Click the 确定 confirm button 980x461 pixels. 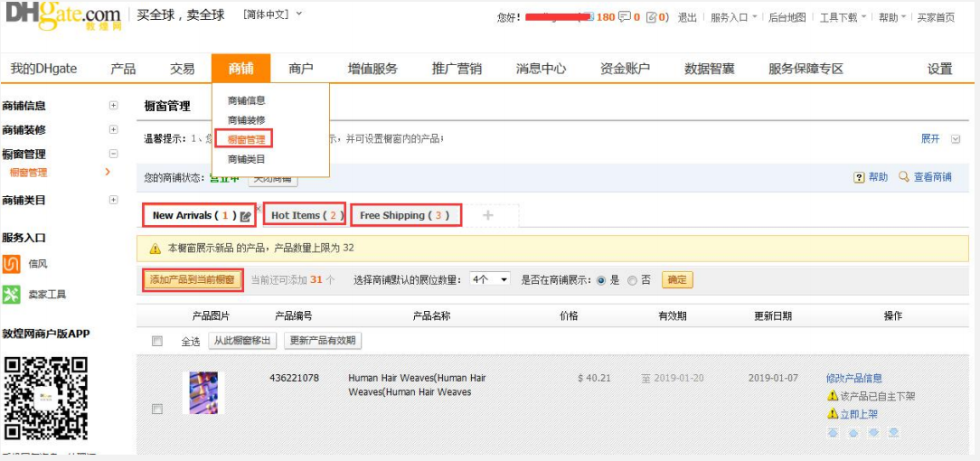point(677,280)
